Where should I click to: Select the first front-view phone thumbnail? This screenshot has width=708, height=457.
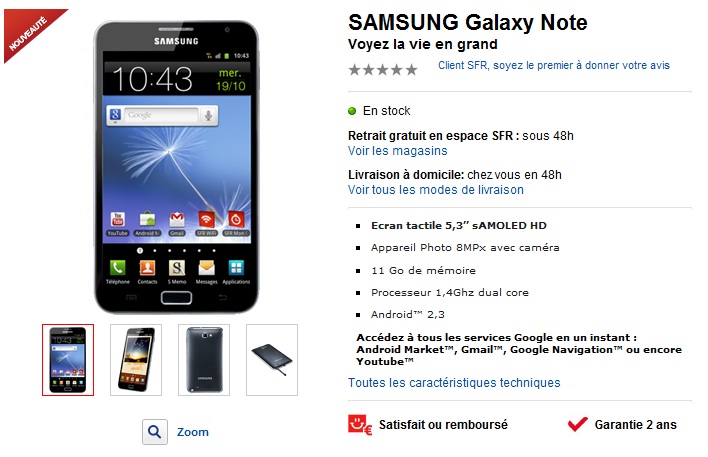68,360
